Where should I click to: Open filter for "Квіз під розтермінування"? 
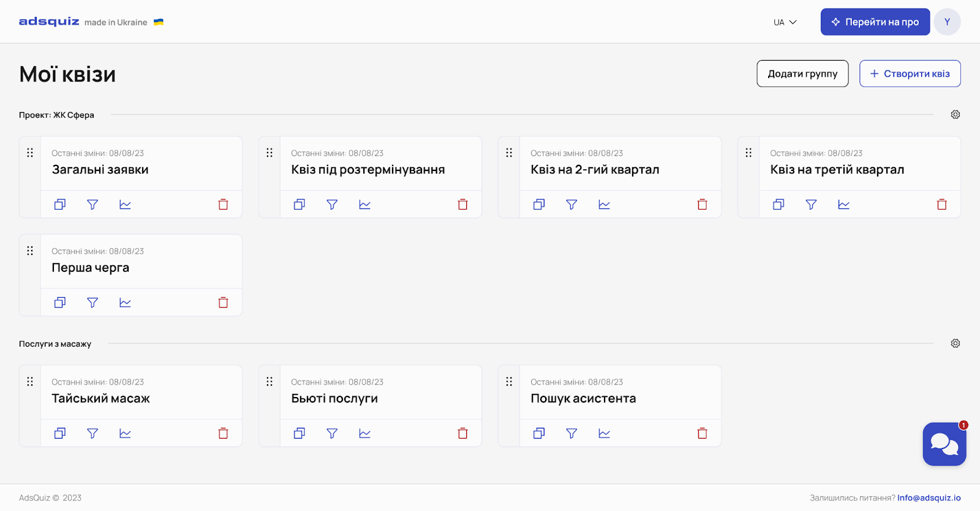(332, 205)
